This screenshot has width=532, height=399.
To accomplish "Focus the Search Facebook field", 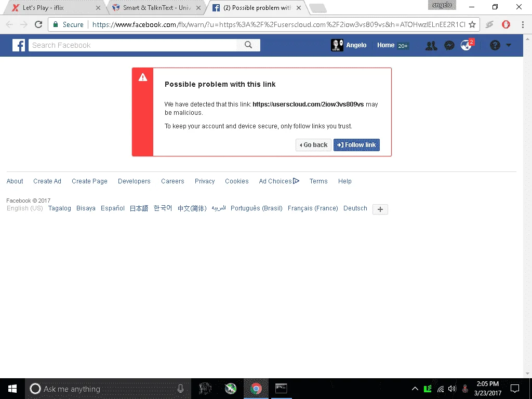I will click(x=132, y=45).
